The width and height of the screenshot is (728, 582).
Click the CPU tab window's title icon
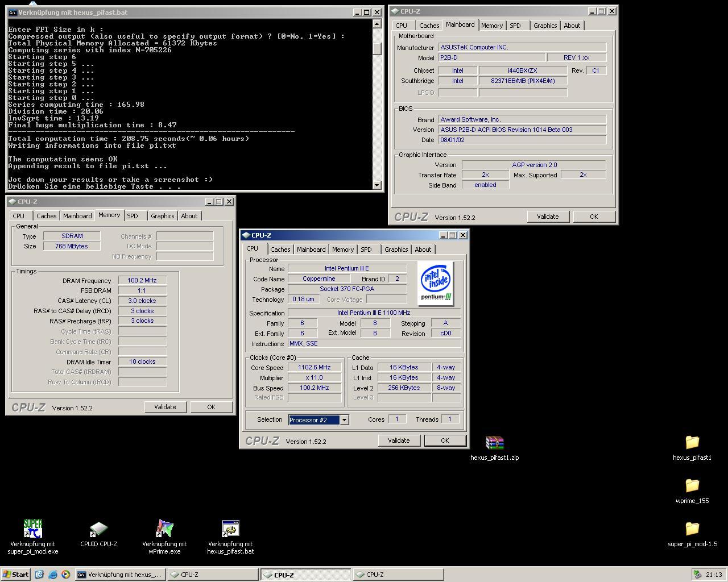click(246, 235)
